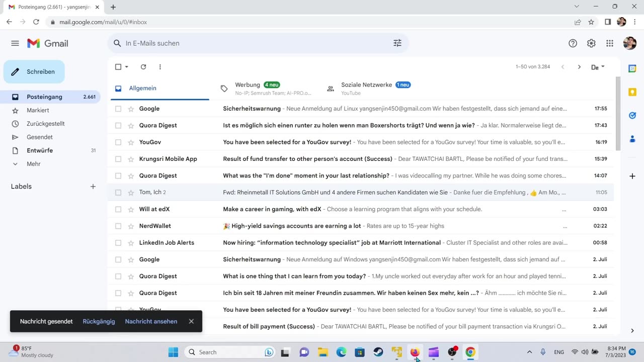Click the Windows taskbar Search box
This screenshot has width=644, height=362.
[x=230, y=352]
